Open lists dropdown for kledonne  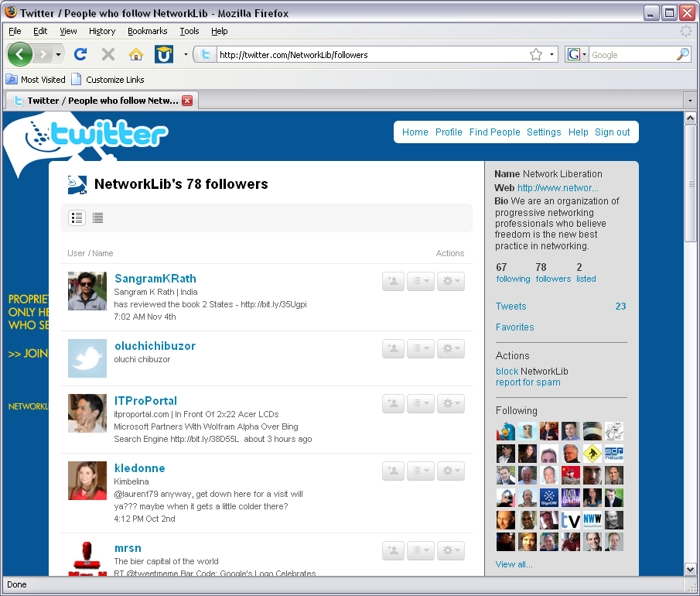[421, 471]
